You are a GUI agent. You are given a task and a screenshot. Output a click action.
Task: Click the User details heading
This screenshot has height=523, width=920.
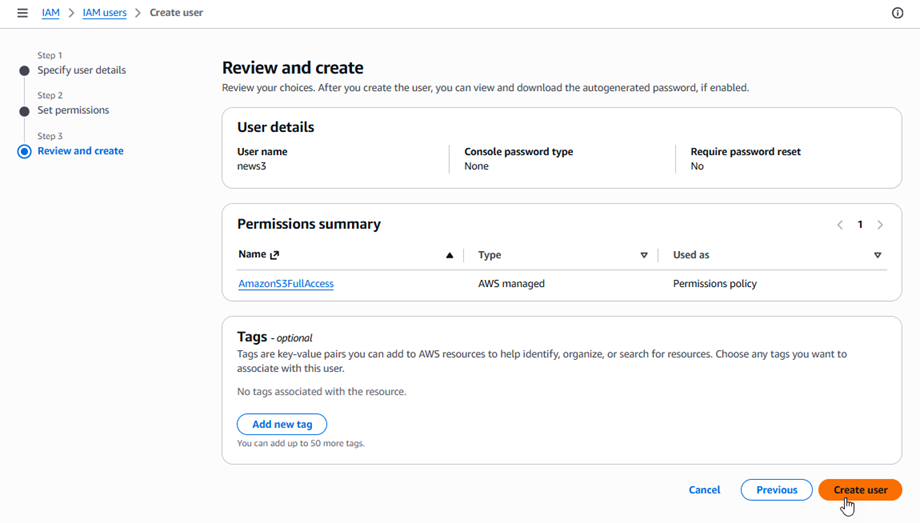[276, 127]
